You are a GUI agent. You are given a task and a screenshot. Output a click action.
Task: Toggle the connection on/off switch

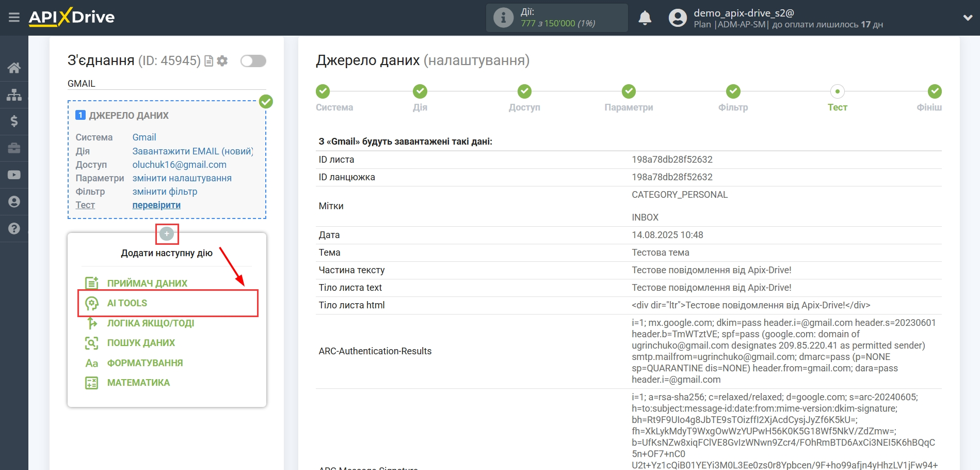pyautogui.click(x=253, y=61)
